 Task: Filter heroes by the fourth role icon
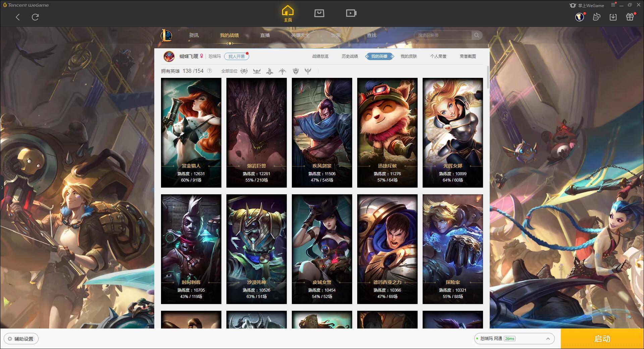pyautogui.click(x=282, y=71)
